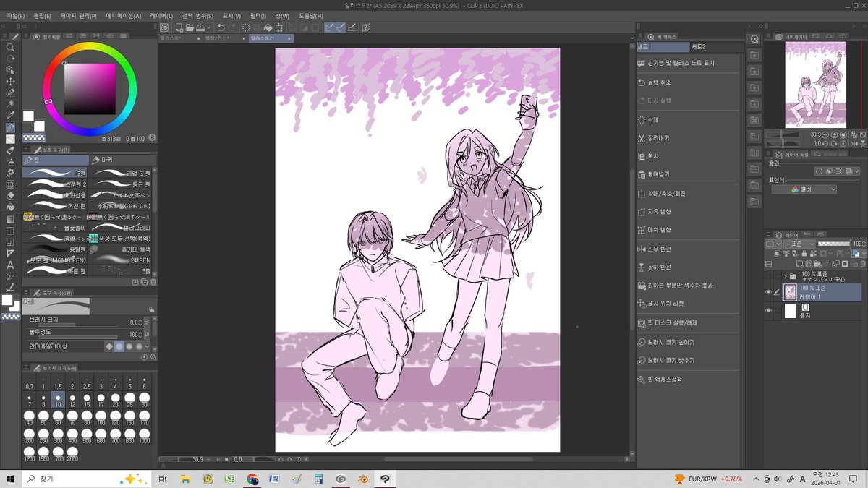Screen dimensions: 868x488
Task: Select the Eyedropper tool
Action: tap(10, 116)
